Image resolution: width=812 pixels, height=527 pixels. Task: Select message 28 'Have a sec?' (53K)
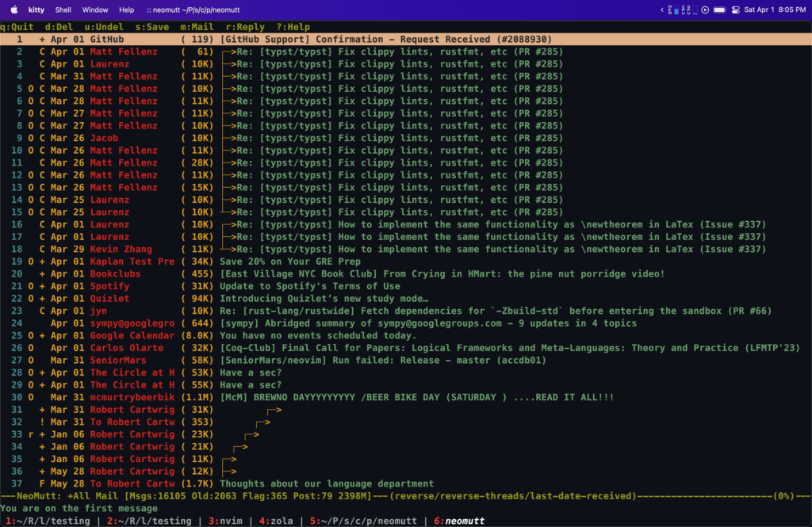pos(406,372)
